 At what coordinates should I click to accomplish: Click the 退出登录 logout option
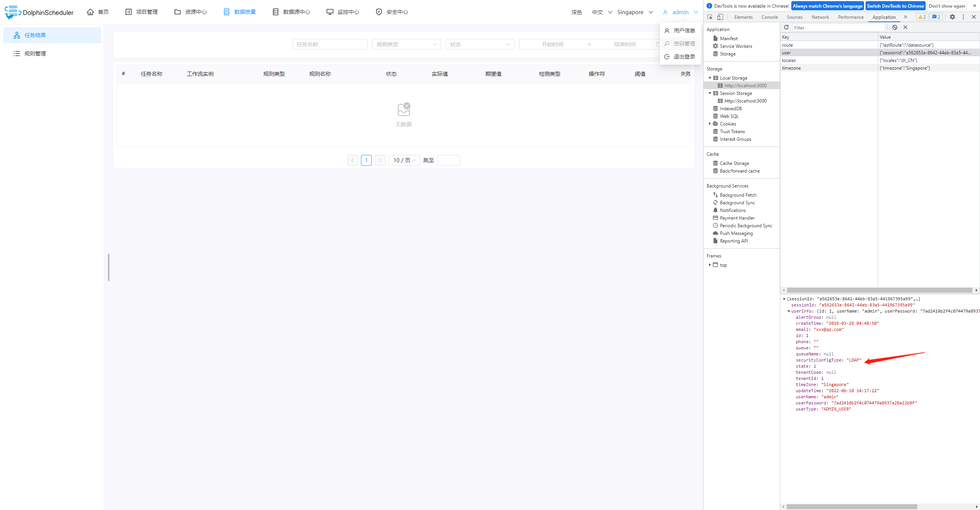[x=684, y=57]
